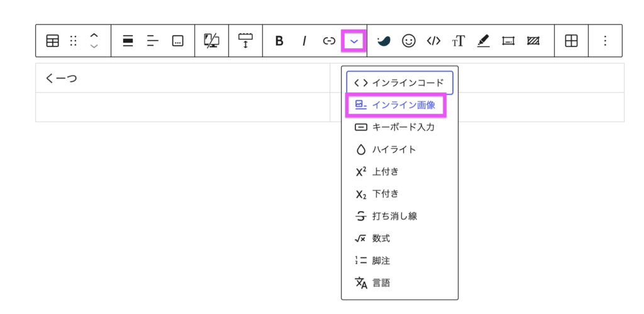This screenshot has height=314, width=644.
Task: Open the edit table grid icon
Action: [x=571, y=41]
